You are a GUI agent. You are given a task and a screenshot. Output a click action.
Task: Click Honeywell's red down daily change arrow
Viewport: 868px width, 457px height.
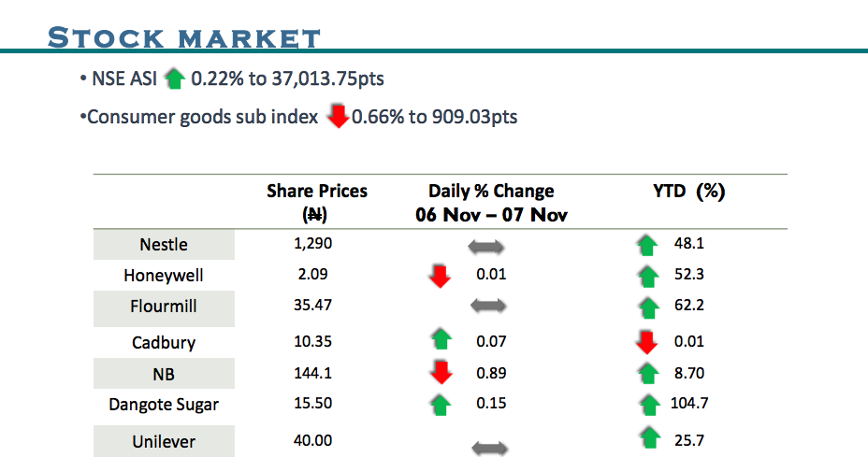click(440, 276)
